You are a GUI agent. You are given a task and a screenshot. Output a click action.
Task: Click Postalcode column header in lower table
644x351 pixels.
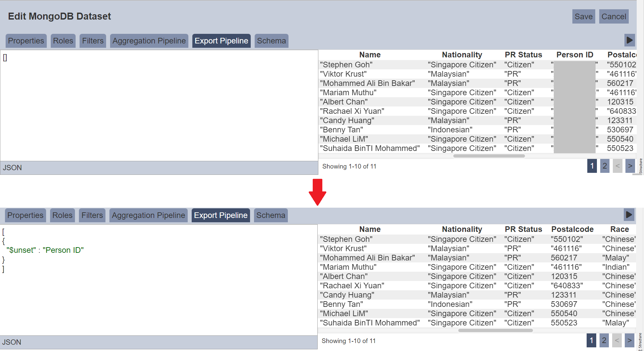pyautogui.click(x=572, y=229)
